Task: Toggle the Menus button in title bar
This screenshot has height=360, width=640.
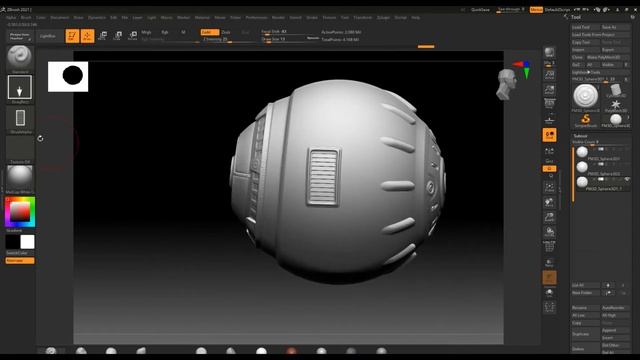Action: coord(536,9)
